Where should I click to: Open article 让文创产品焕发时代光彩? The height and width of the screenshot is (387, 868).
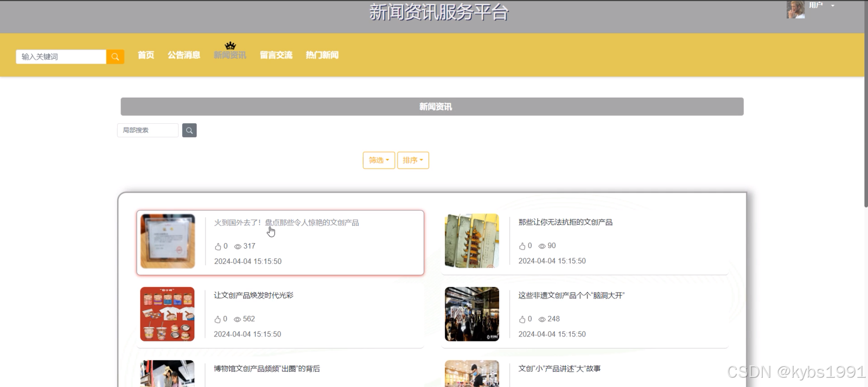pos(253,295)
